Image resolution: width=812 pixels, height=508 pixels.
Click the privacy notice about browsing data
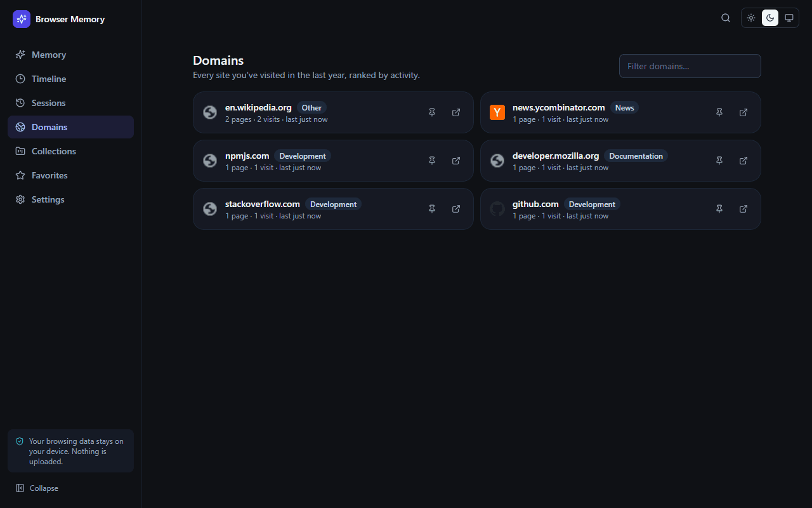point(70,451)
